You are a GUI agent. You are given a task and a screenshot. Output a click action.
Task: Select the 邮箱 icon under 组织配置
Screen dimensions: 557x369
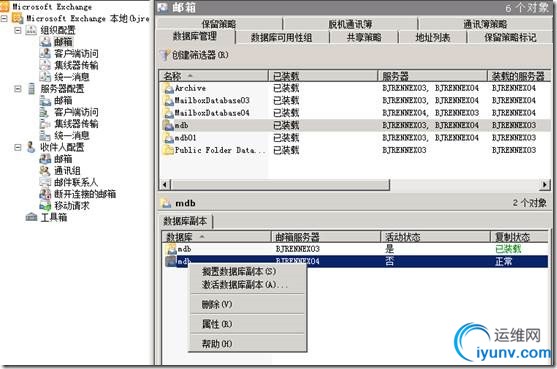click(45, 42)
